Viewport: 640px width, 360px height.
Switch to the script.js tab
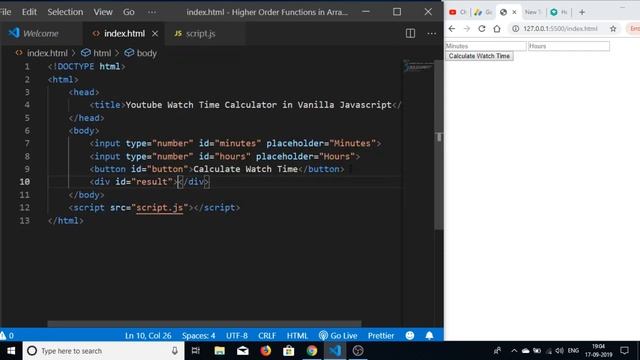point(200,33)
